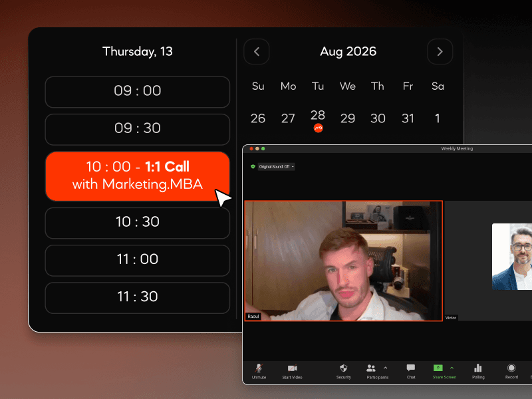Click the Weekly Meeting window title
Image resolution: width=532 pixels, height=399 pixels.
tap(457, 148)
